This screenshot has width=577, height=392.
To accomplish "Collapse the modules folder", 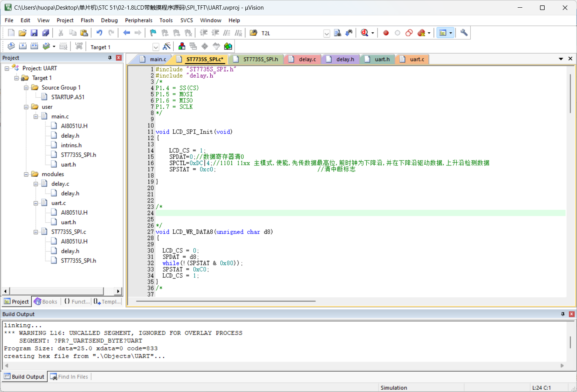I will tap(26, 174).
